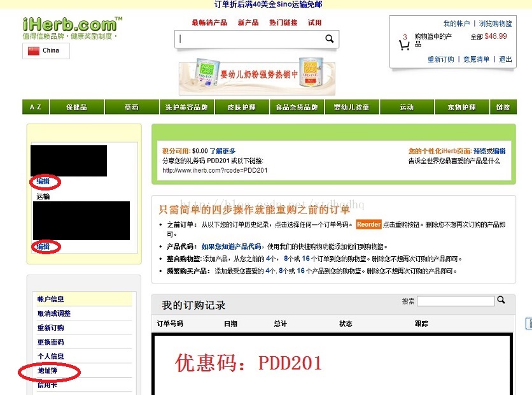This screenshot has width=532, height=395.
Task: Open the 皮肤护理 skin care tab
Action: pos(242,107)
